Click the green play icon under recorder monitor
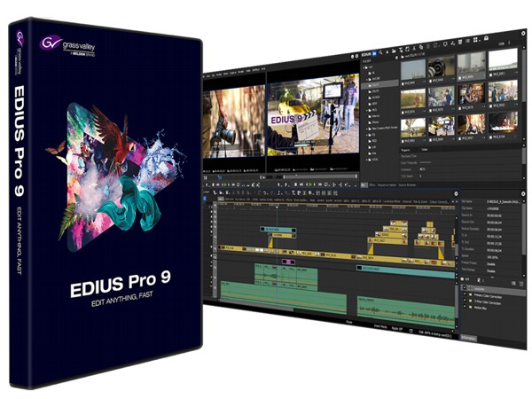This screenshot has width=532, height=399. [x=309, y=184]
